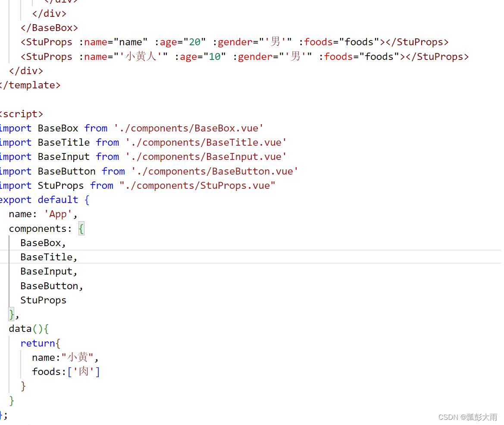This screenshot has height=425, width=504.
Task: Click the highlighted opening brace after components:
Action: [x=81, y=228]
